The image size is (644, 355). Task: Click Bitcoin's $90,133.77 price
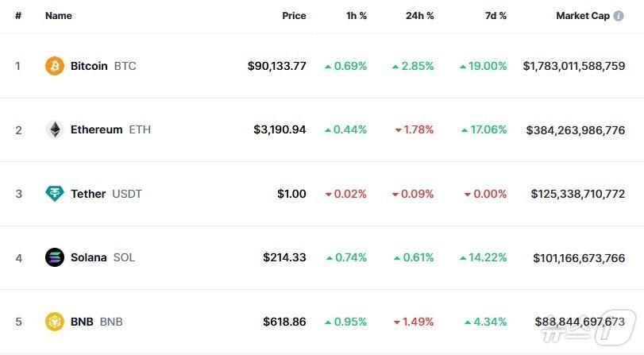coord(276,66)
